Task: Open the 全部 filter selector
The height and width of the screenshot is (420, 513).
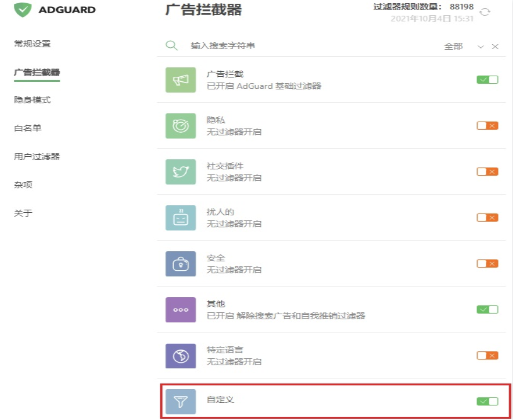Action: [454, 47]
